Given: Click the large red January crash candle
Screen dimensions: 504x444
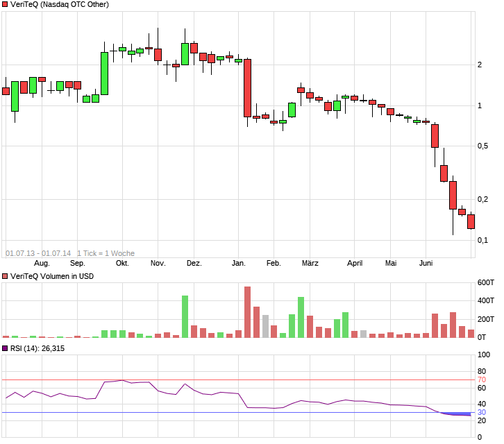Looking at the screenshot, I should tap(248, 88).
